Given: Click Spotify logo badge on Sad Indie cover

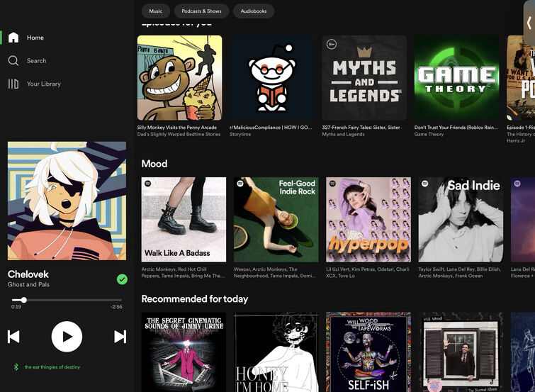Looking at the screenshot, I should tap(425, 184).
